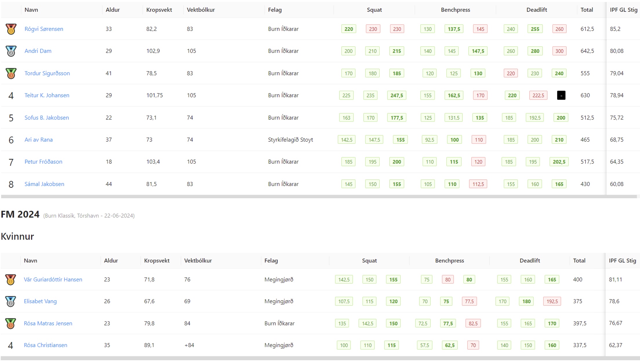Open Sofus B. Jakobsen's profile link
640x364 pixels.
tap(47, 118)
